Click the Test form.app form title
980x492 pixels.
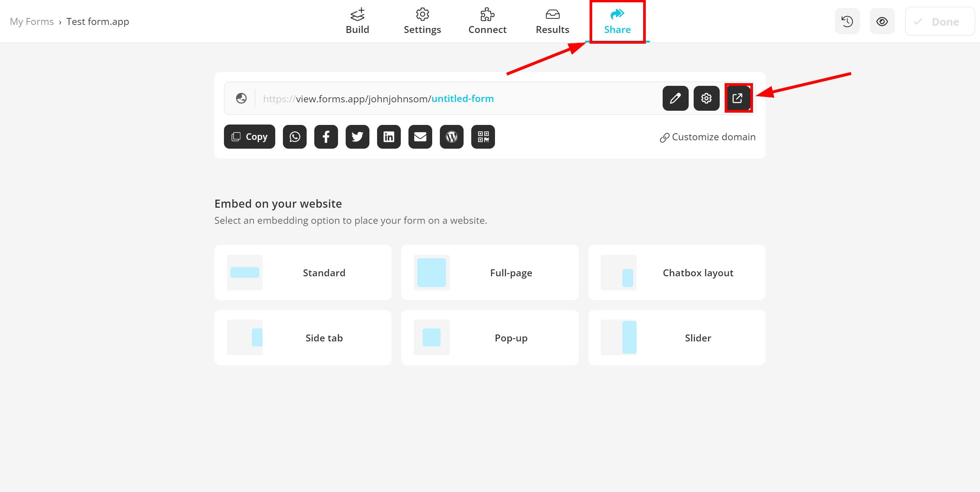tap(98, 21)
